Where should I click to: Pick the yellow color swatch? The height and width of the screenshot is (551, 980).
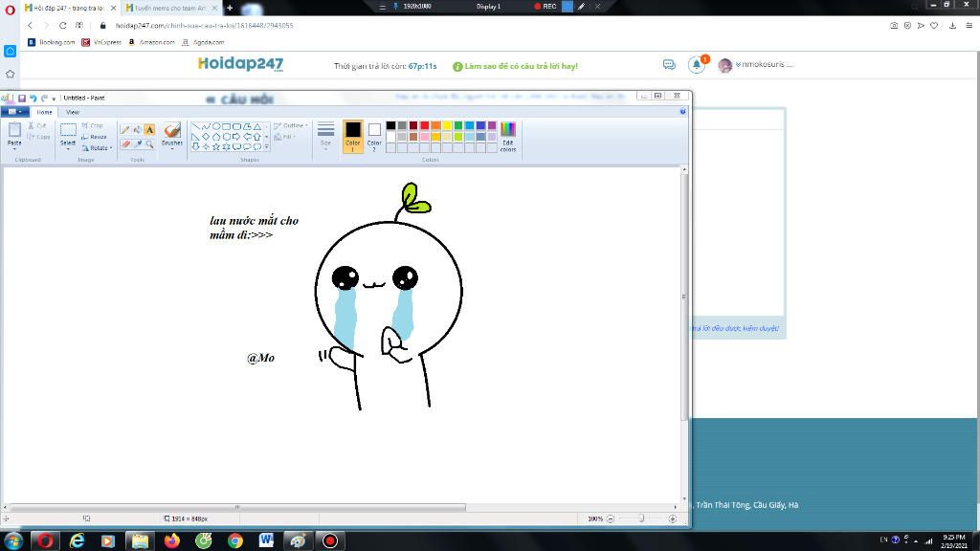(447, 125)
